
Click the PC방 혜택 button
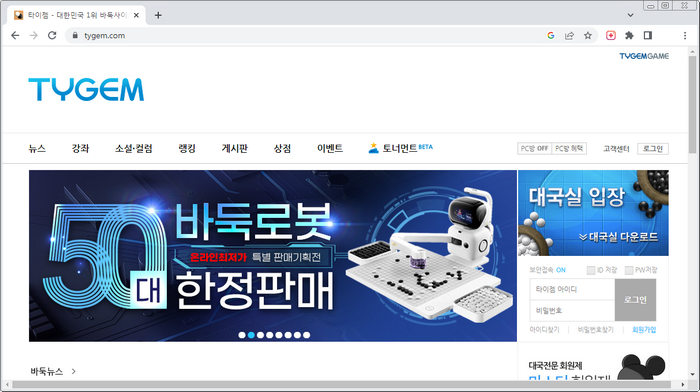click(x=569, y=148)
